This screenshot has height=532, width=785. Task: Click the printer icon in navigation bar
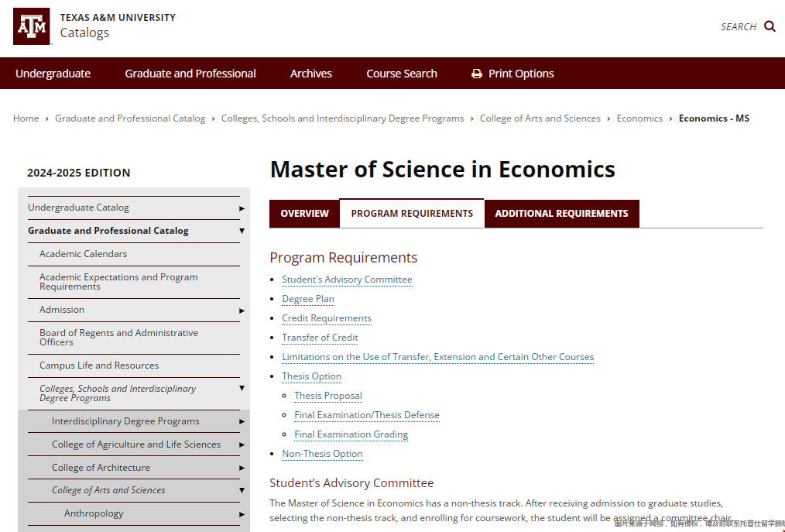477,74
